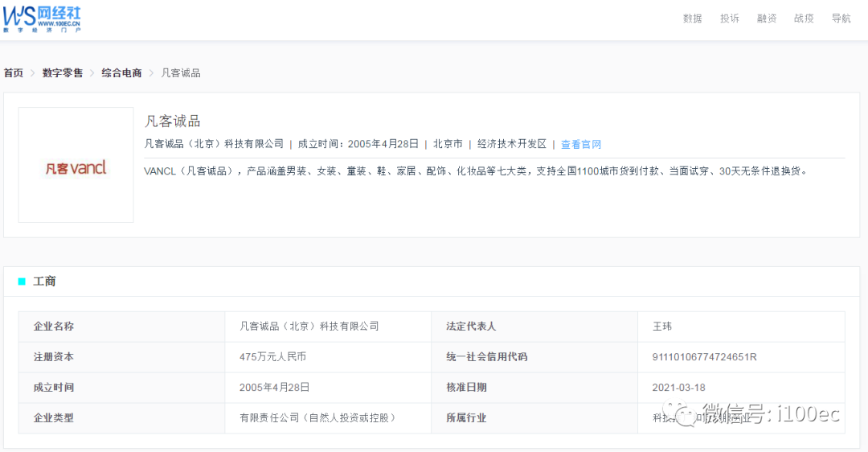The width and height of the screenshot is (868, 452).
Task: Click the 凡客诚品 company heading
Action: [172, 121]
